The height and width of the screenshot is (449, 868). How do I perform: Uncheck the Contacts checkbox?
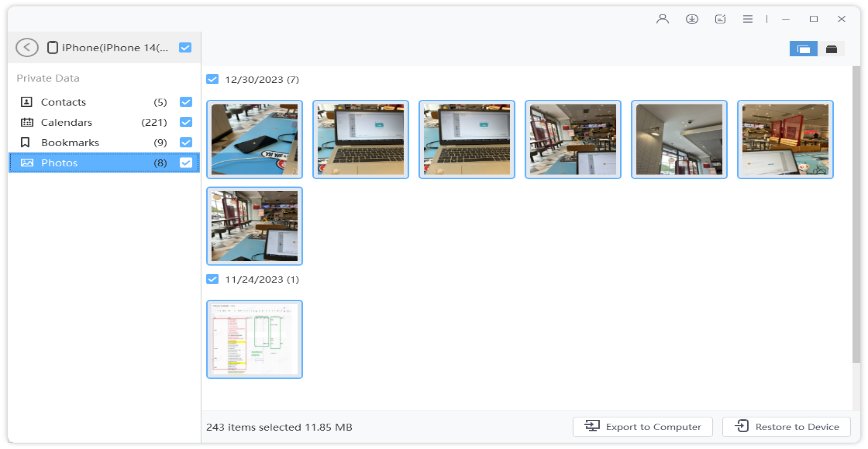pos(185,102)
